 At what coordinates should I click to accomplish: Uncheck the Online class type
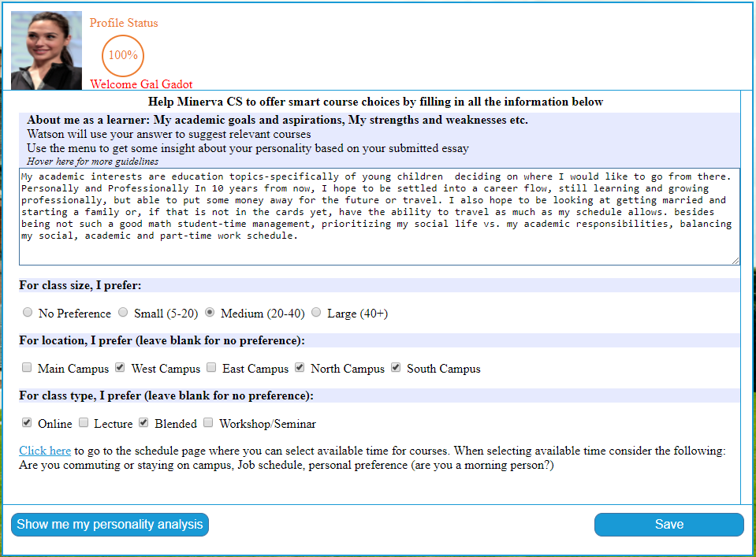pyautogui.click(x=27, y=423)
